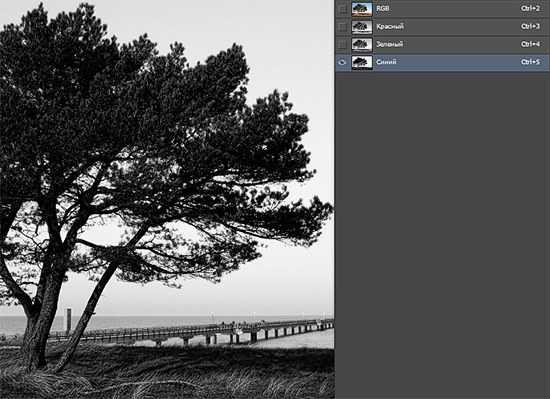Click the Ctrl+4 shortcut label
This screenshot has width=550, height=399.
[530, 44]
